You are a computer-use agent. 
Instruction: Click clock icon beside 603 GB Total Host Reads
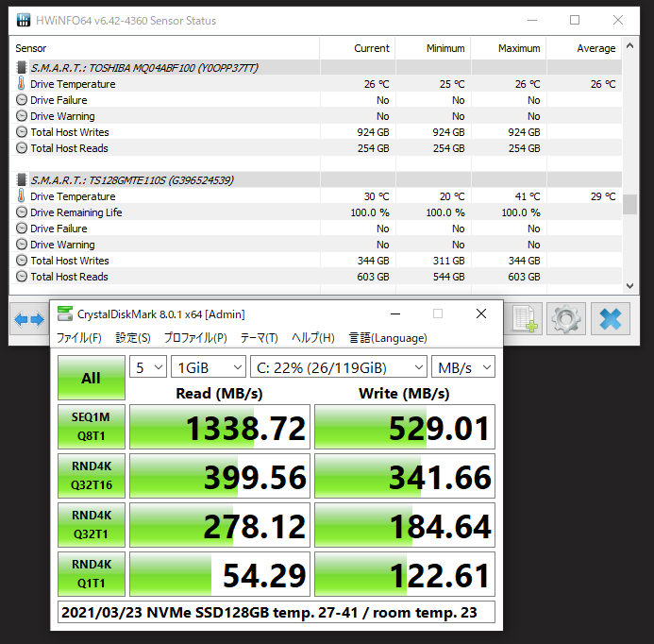click(22, 277)
